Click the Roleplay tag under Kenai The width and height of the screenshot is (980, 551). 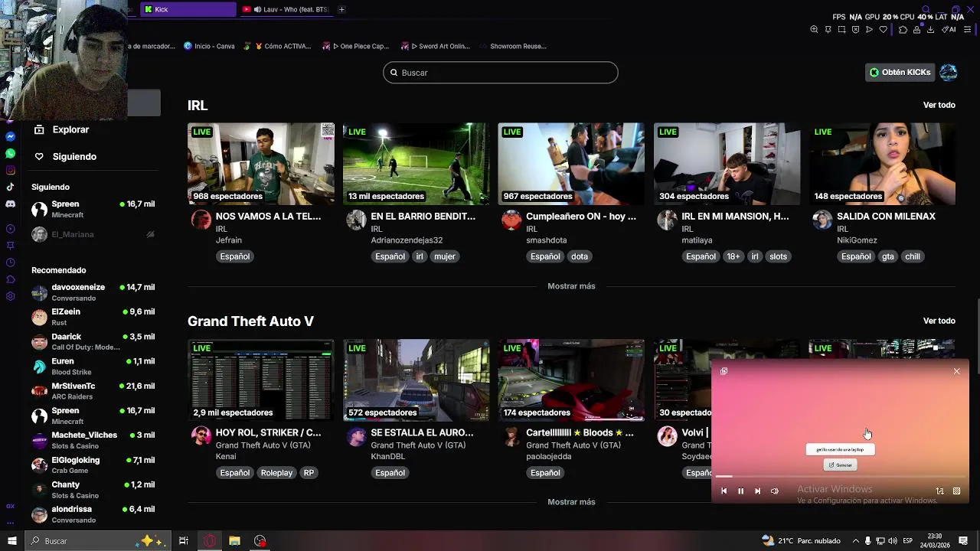tap(276, 473)
